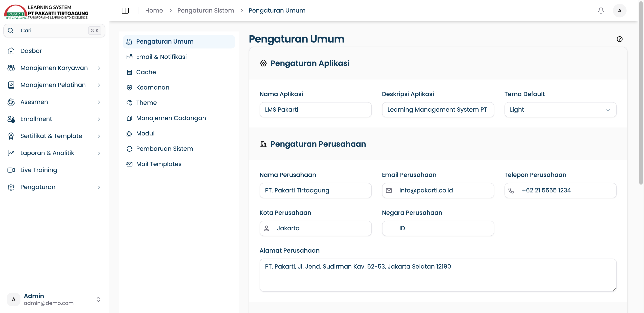Click the Laporan & Analitik chart icon
The image size is (644, 313).
pos(11,153)
